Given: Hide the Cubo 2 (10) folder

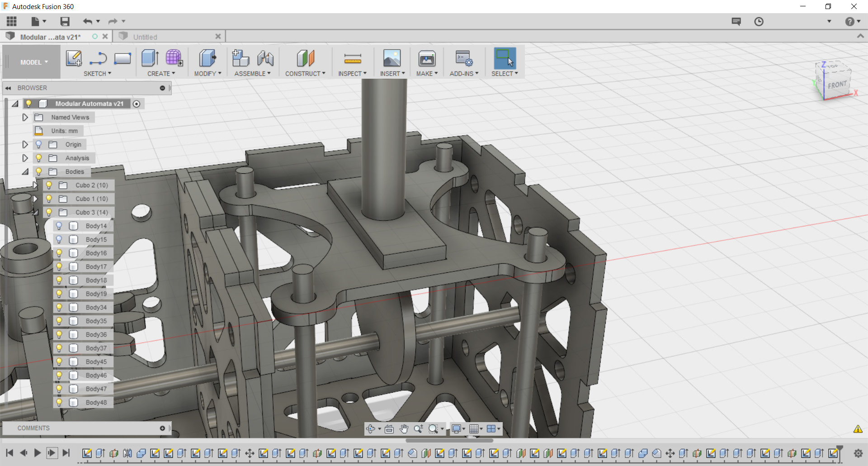Looking at the screenshot, I should [x=49, y=185].
